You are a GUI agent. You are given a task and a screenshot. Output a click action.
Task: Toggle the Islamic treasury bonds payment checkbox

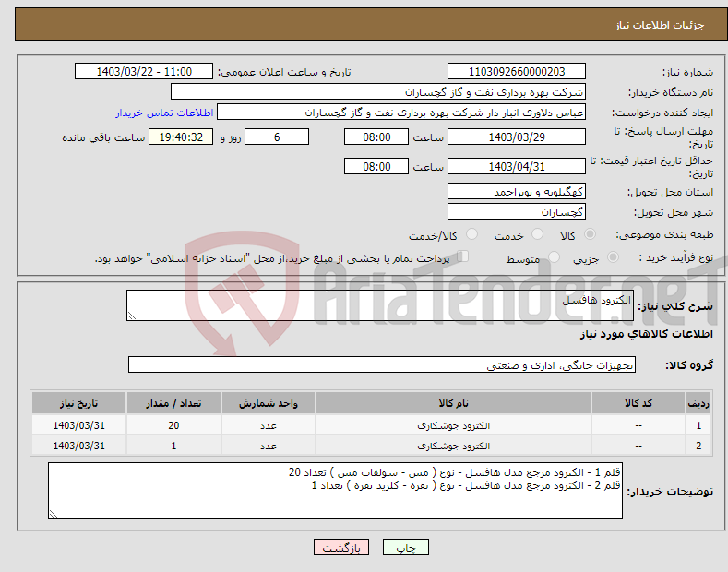463,256
